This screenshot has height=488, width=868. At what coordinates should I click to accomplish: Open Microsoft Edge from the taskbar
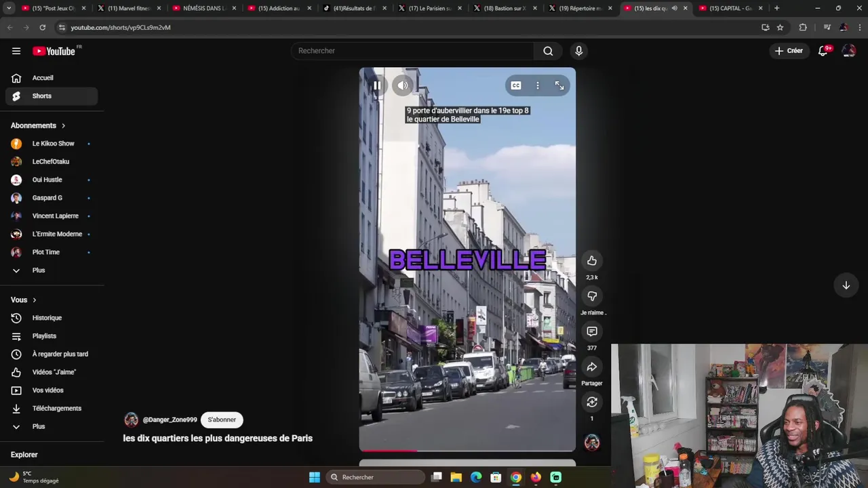(x=476, y=477)
